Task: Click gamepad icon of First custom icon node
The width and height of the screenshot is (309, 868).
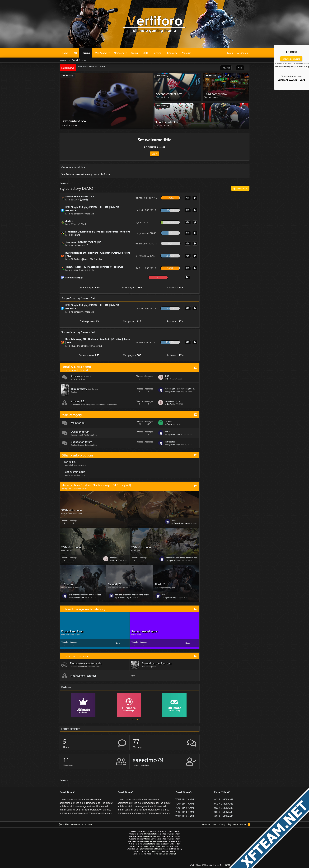Action: tap(64, 664)
